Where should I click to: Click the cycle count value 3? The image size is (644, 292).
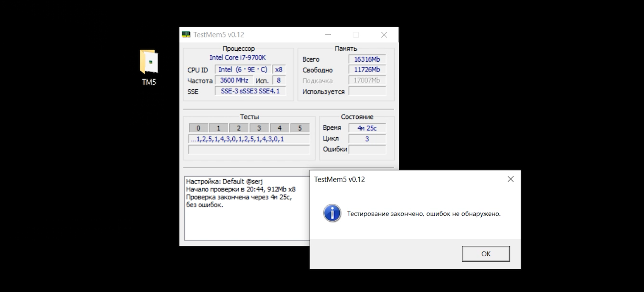tap(367, 139)
